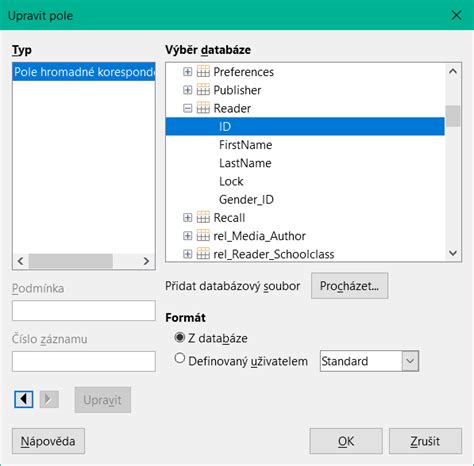Viewport: 474px width, 466px height.
Task: Open the Standard format dropdown
Action: point(410,361)
